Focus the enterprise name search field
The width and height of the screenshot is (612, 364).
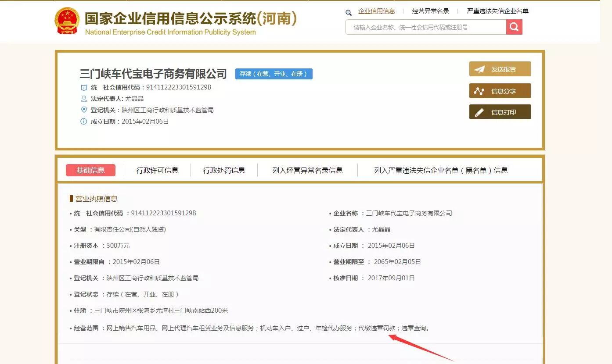[426, 27]
